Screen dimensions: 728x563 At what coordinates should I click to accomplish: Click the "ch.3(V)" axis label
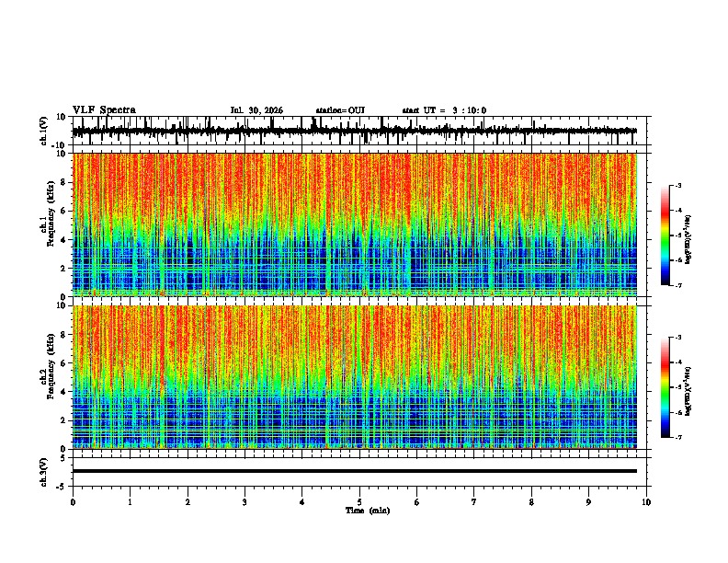tap(44, 473)
